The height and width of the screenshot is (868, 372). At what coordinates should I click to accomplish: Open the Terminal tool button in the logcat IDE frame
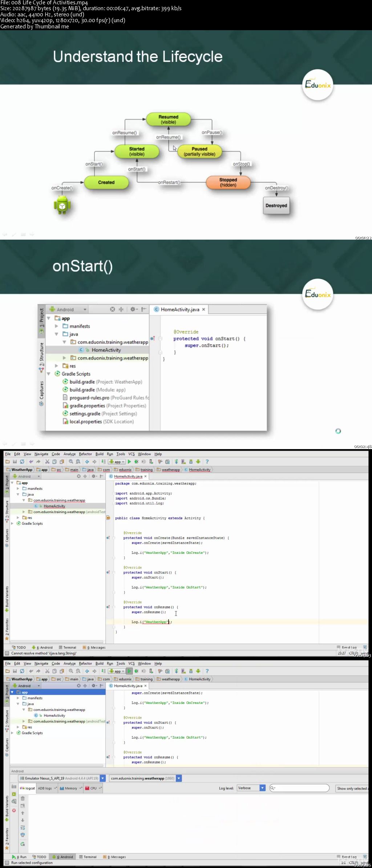88,857
